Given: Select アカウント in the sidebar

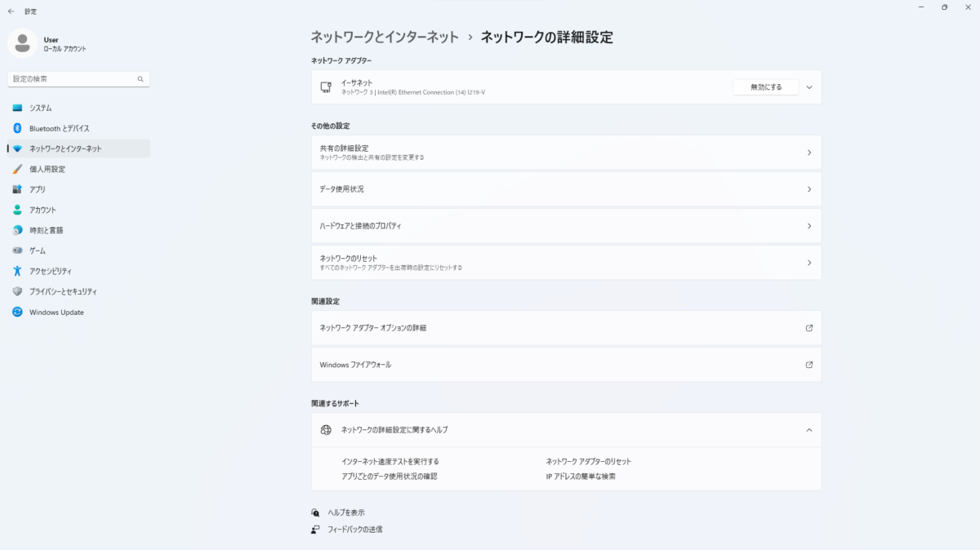Looking at the screenshot, I should [78, 210].
